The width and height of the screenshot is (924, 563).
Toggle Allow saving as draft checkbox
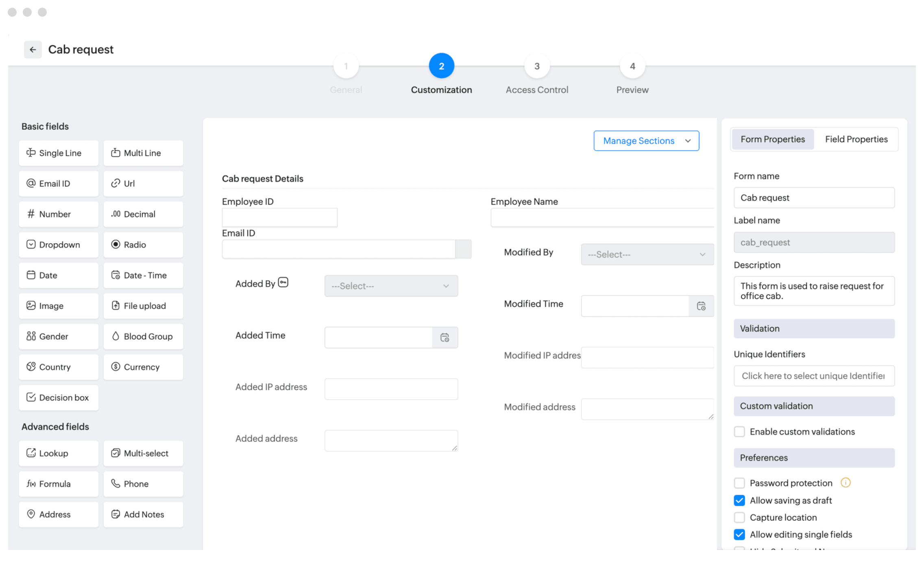[739, 500]
